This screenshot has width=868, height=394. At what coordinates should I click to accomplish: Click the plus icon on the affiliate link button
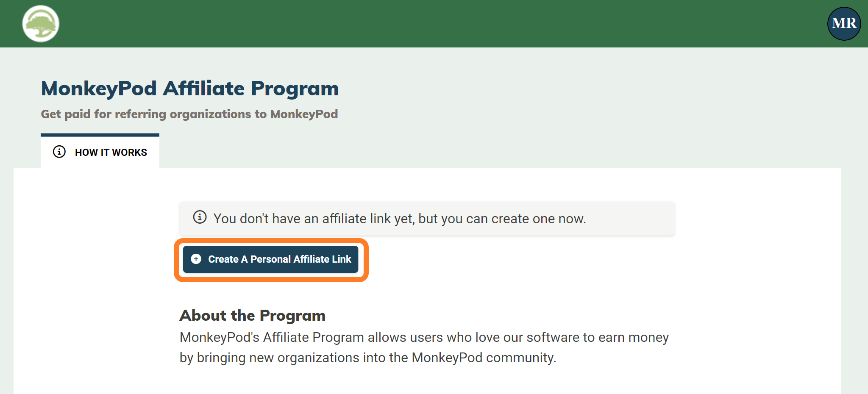coord(196,259)
